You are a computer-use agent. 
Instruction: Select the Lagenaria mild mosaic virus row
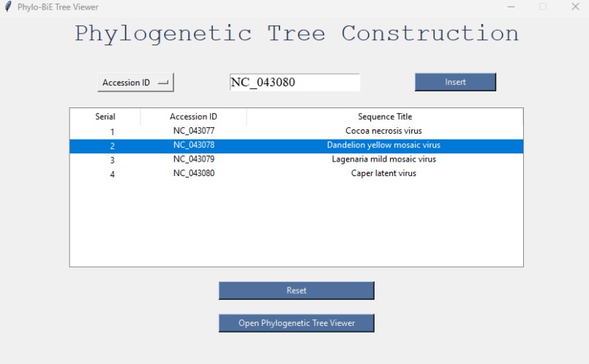point(296,160)
